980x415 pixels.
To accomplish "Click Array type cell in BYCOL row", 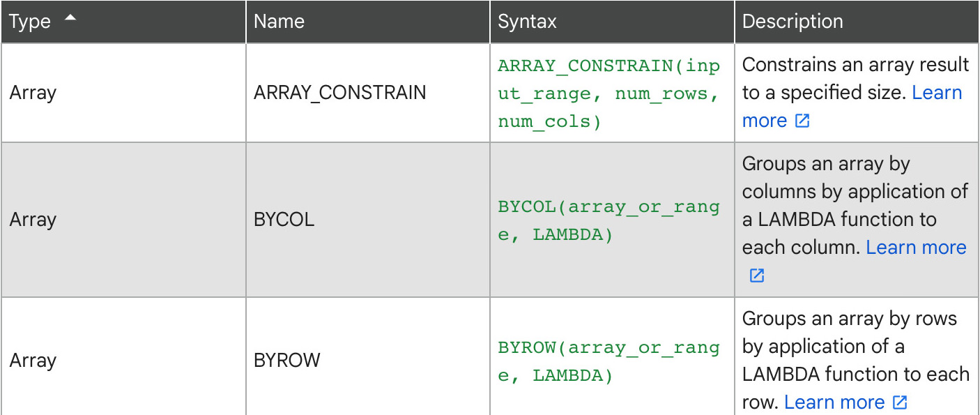I will click(123, 220).
